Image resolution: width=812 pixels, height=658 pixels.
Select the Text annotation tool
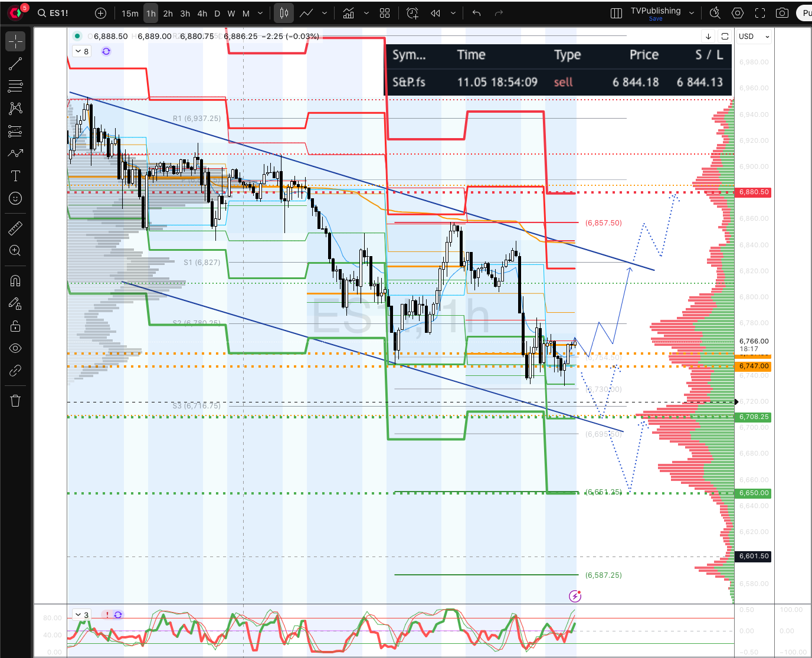(15, 176)
